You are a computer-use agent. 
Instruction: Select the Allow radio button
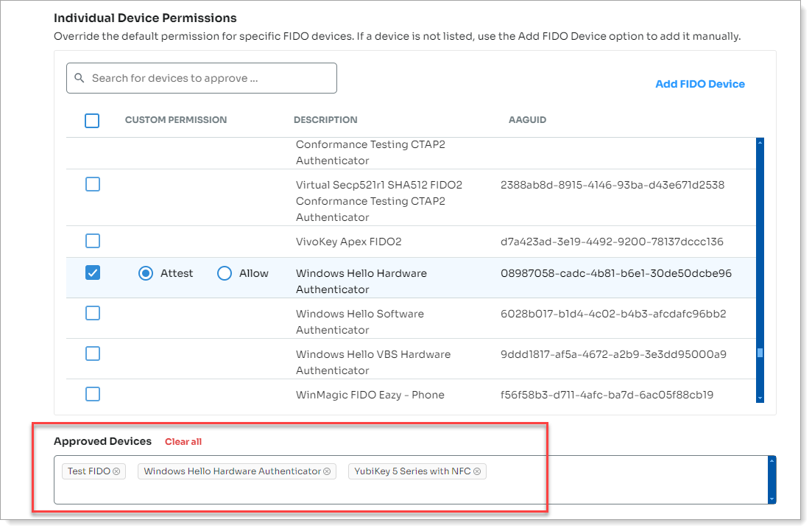pyautogui.click(x=225, y=273)
